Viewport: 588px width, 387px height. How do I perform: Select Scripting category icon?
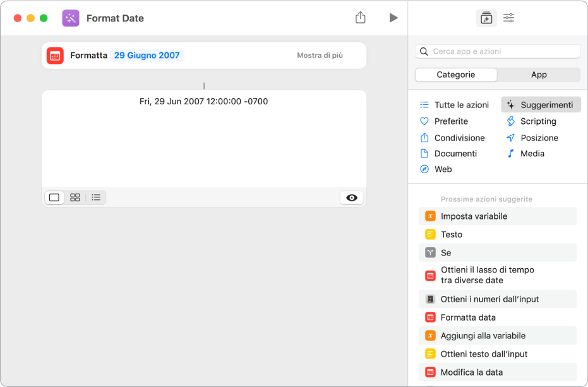[x=511, y=121]
